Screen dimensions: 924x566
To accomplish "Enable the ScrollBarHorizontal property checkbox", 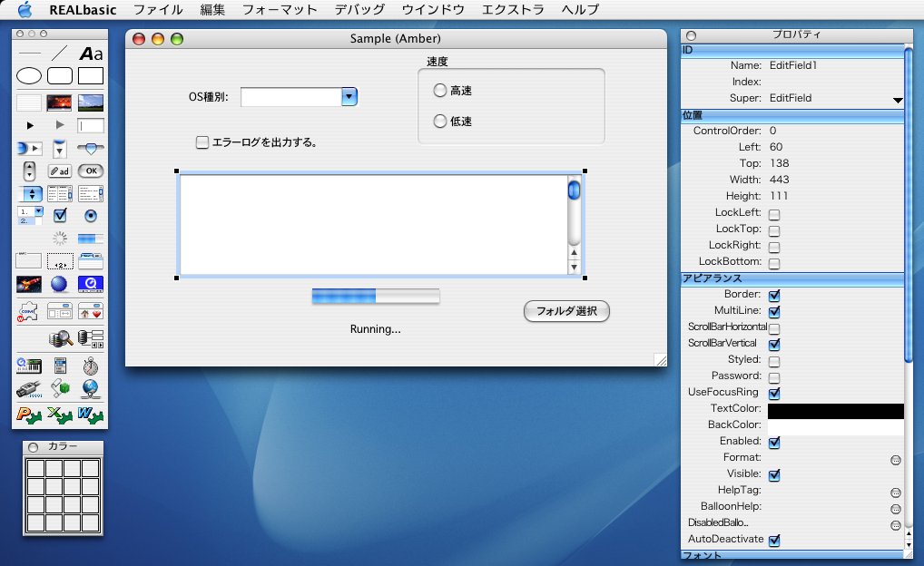I will tap(774, 328).
